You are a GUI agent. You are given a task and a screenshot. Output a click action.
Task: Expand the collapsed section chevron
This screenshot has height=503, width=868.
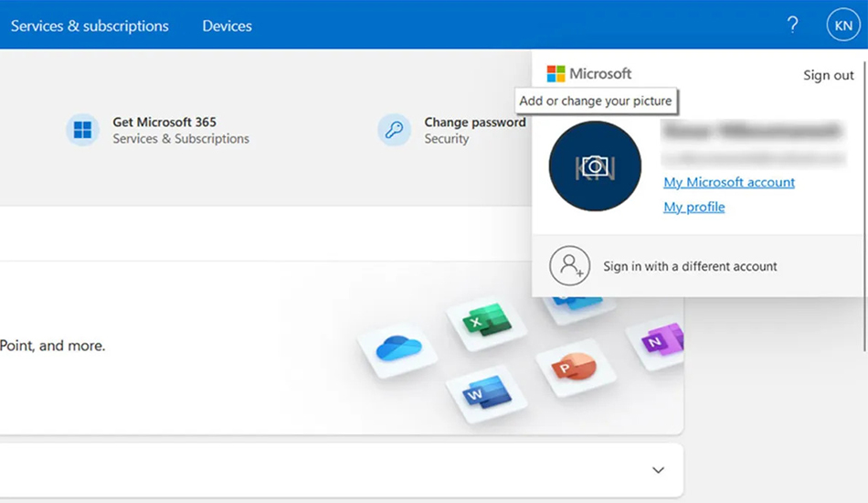(x=658, y=470)
